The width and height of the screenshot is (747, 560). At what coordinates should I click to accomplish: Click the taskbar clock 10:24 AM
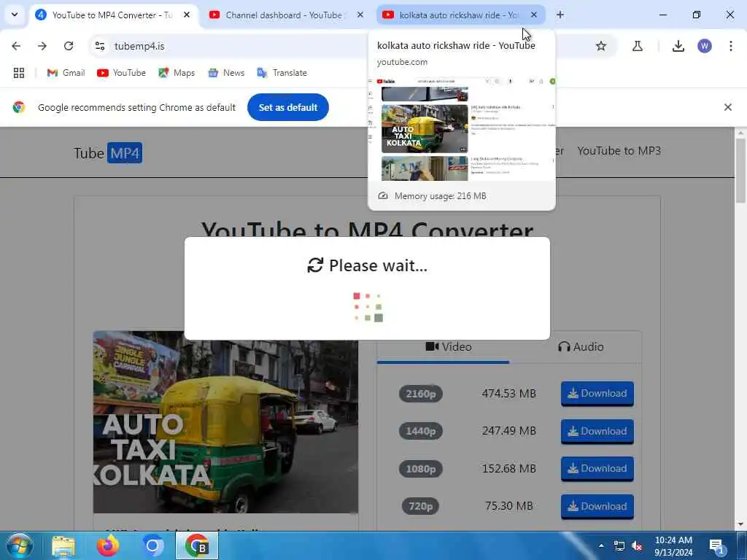(x=673, y=540)
